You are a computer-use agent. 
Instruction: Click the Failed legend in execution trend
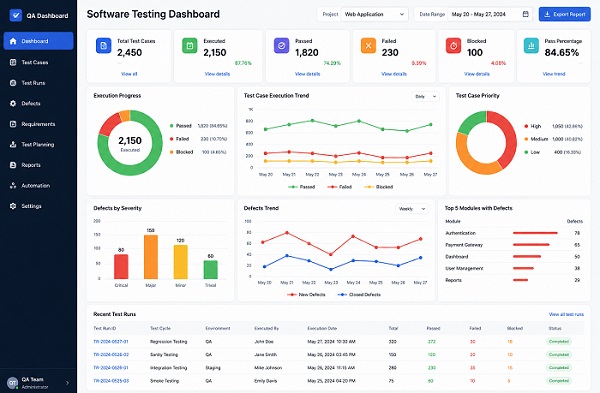(339, 187)
